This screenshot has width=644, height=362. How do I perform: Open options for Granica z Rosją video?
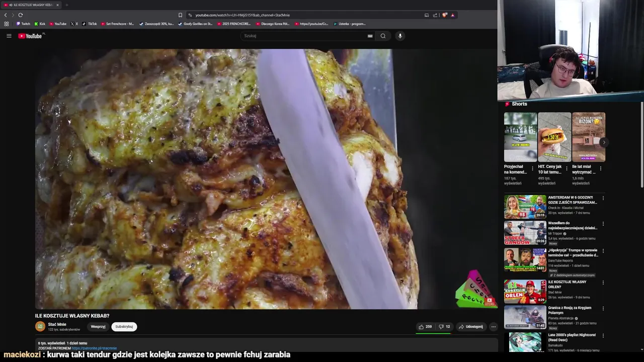tap(603, 308)
